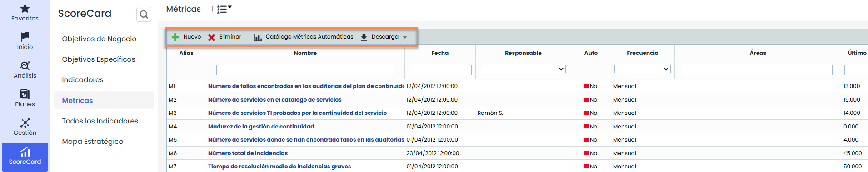Screen dimensions: 868x172
Task: Click the value 0.000 in row M4
Action: coord(851,127)
